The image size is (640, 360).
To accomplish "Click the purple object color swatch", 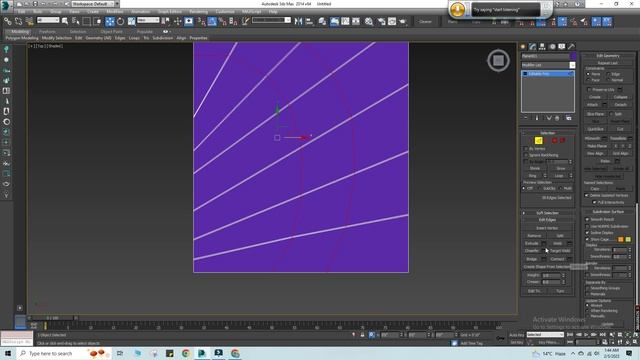I will tap(573, 56).
